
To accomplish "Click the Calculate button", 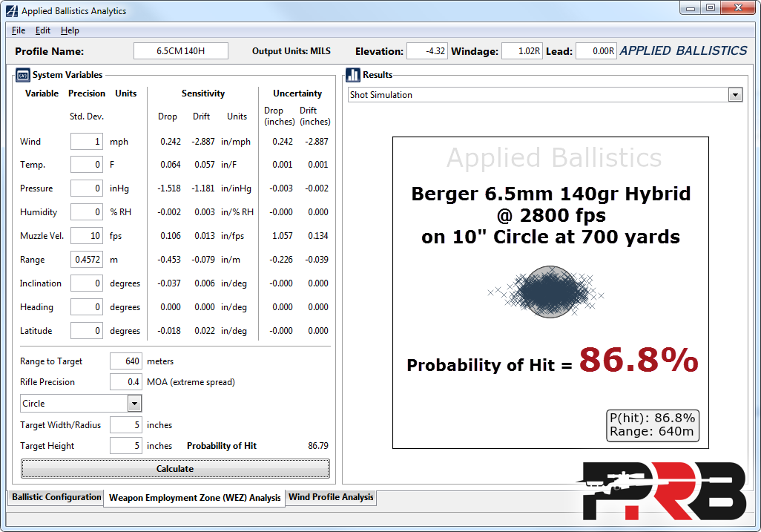I will pyautogui.click(x=175, y=469).
